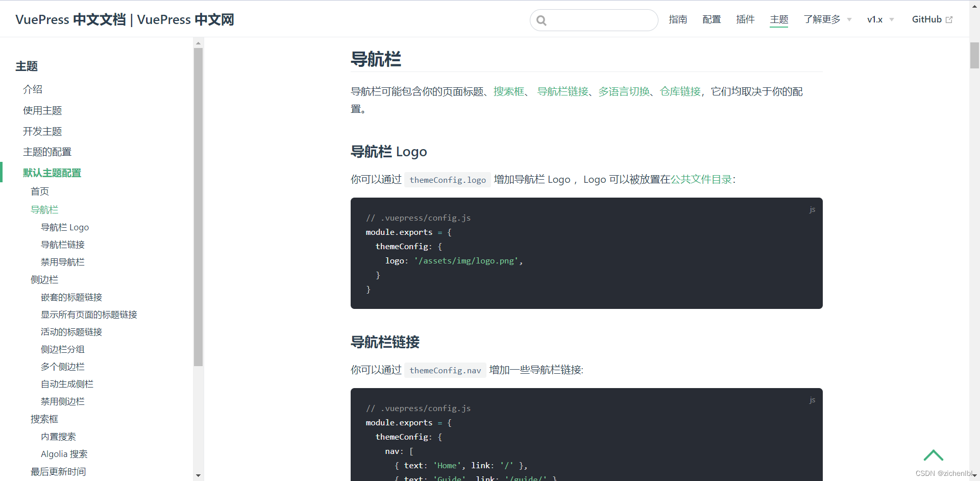Screen dimensions: 980x481
Task: Click the 仓库链接 inline link
Action: click(680, 91)
